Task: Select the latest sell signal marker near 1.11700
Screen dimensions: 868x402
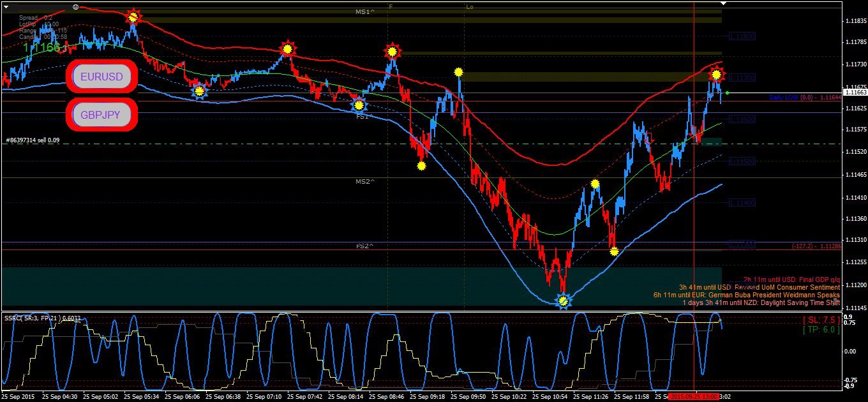Action: click(717, 75)
